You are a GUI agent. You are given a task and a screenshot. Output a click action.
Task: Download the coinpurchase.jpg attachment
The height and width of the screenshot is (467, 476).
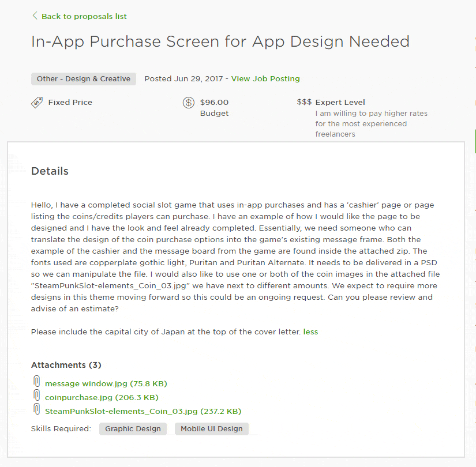point(102,397)
